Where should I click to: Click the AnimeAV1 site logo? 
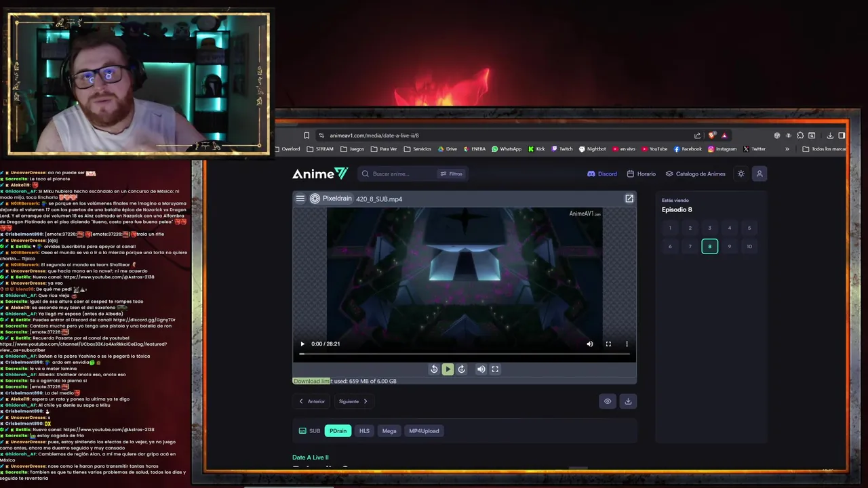point(320,174)
